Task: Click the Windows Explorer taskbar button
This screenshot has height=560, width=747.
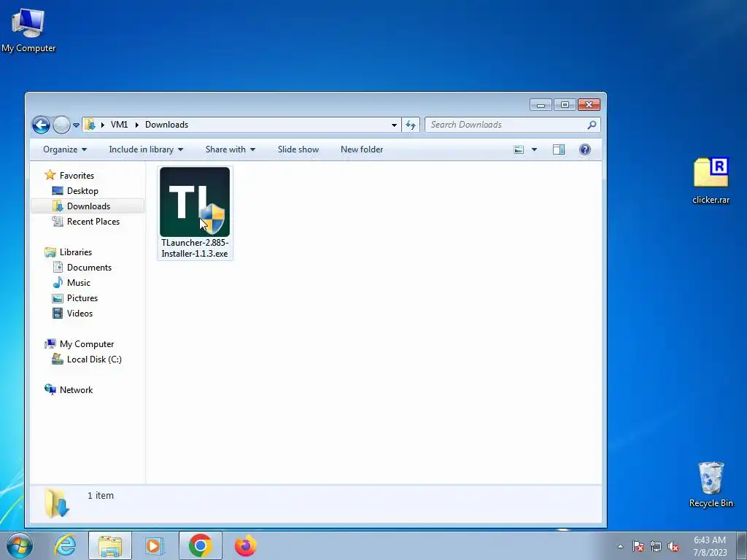Action: click(x=110, y=545)
